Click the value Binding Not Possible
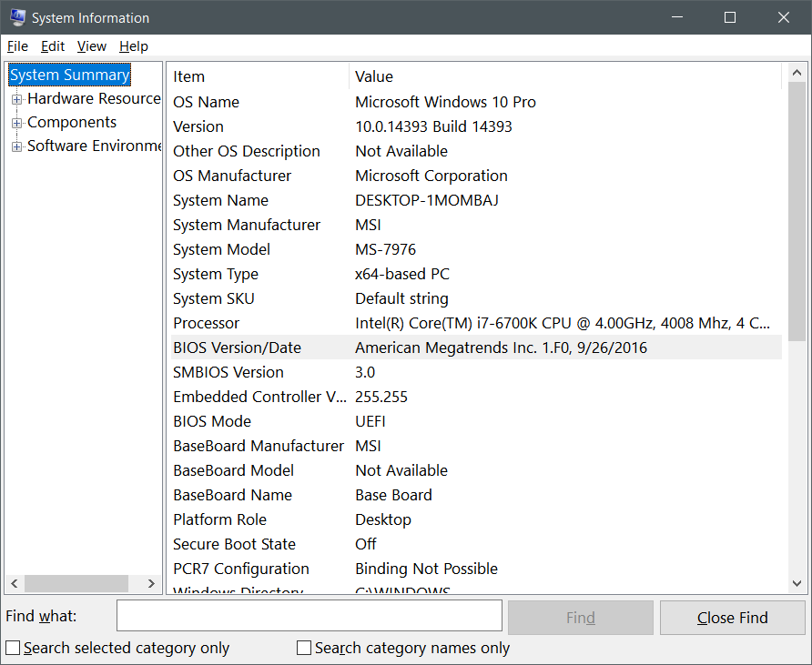Image resolution: width=812 pixels, height=665 pixels. [x=426, y=569]
